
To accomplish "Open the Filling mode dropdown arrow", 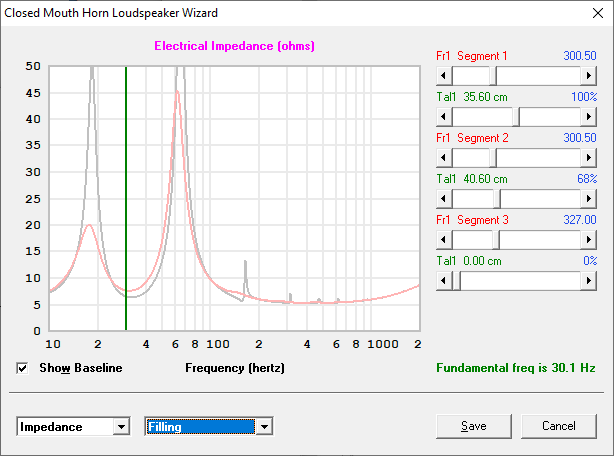I will pyautogui.click(x=264, y=427).
